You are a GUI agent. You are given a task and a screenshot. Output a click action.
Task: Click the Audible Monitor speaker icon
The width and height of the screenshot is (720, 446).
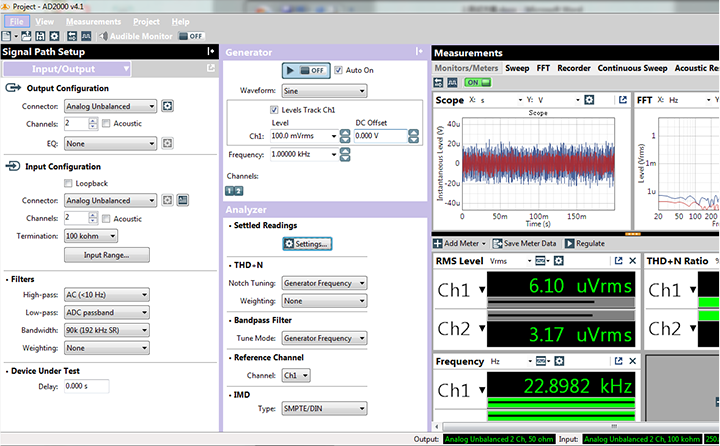[103, 36]
